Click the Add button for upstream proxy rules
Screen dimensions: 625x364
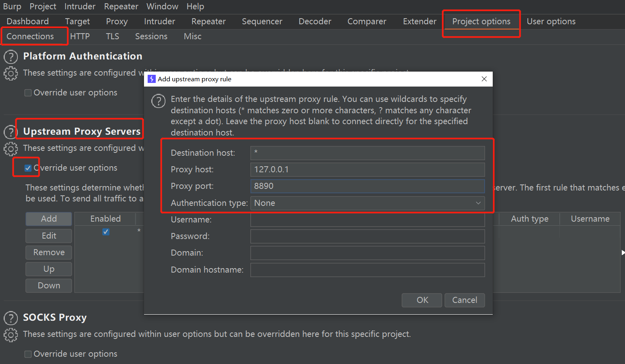coord(49,219)
